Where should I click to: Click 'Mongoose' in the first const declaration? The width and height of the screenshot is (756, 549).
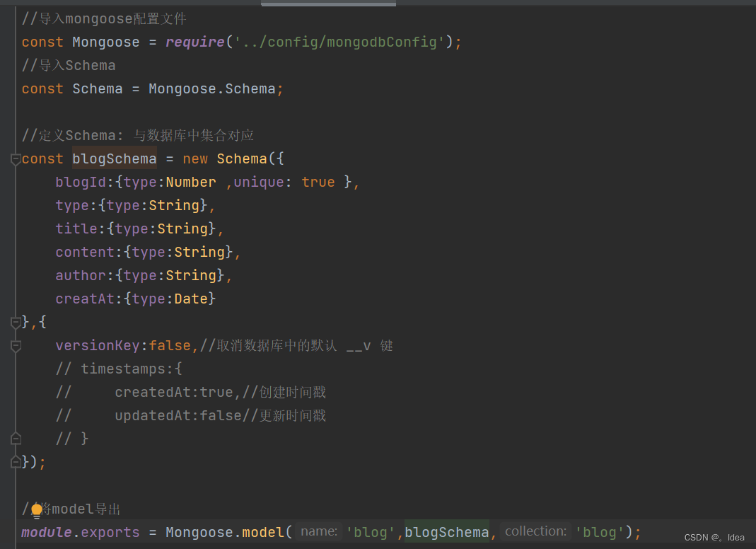pyautogui.click(x=106, y=42)
